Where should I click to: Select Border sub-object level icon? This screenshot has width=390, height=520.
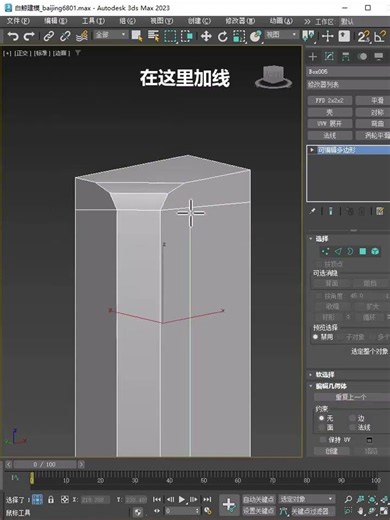tap(350, 251)
